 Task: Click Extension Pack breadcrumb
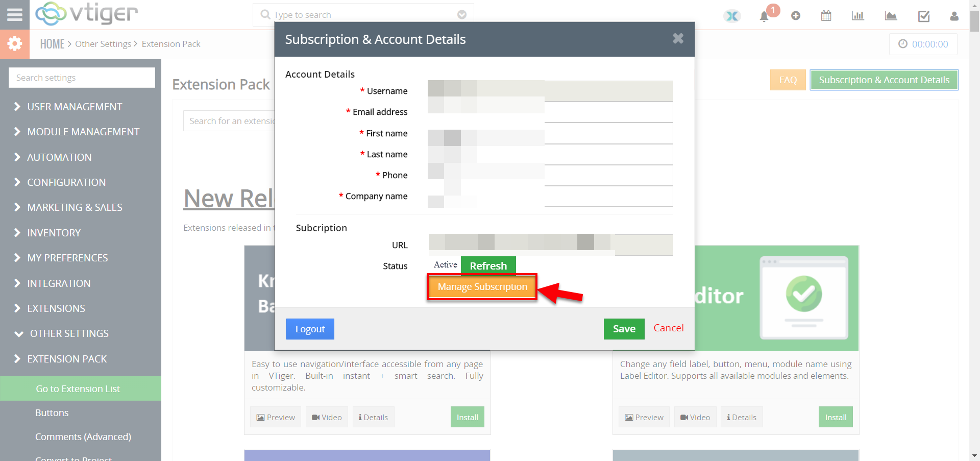171,44
